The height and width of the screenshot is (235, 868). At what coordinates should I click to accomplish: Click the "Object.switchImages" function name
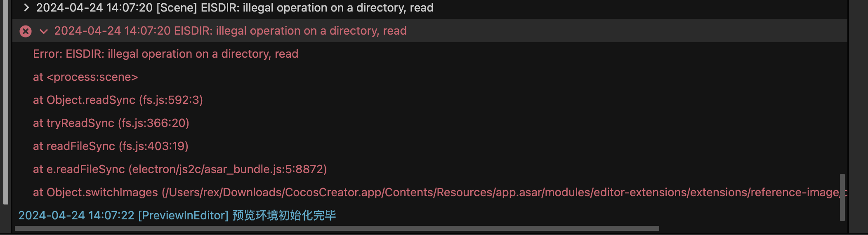(x=102, y=193)
